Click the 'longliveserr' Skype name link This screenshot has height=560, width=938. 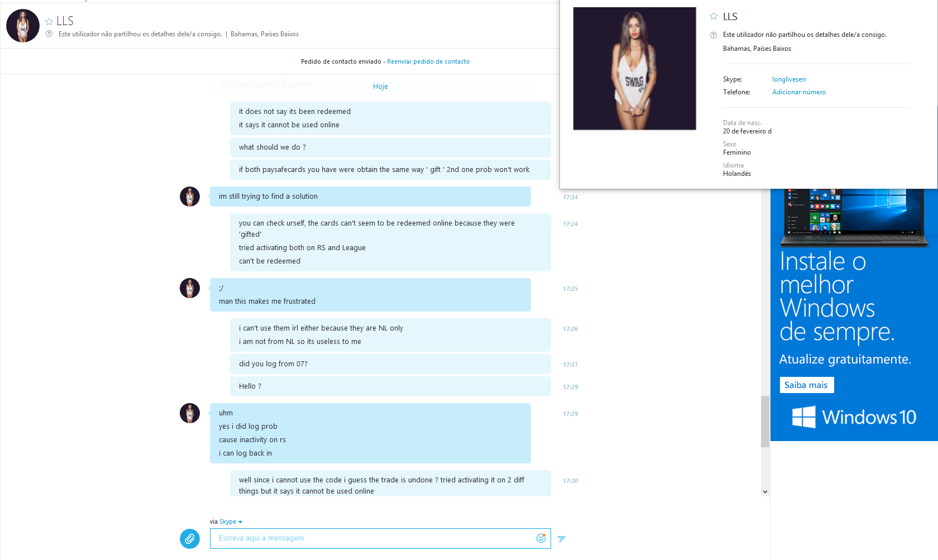(789, 79)
